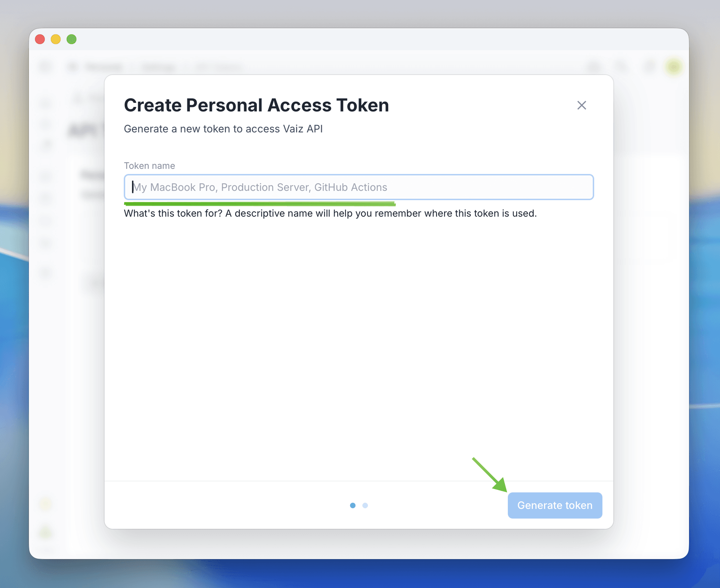The height and width of the screenshot is (588, 720).
Task: Click the blurred "API" heading behind the dialog
Action: point(83,131)
